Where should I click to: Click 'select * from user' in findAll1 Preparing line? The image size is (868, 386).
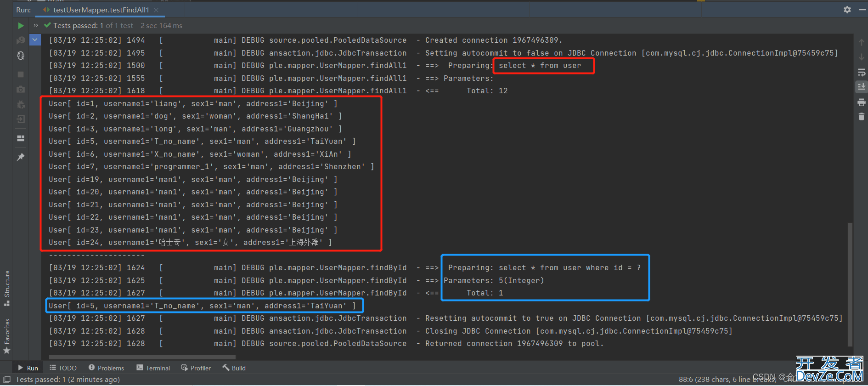tap(540, 66)
